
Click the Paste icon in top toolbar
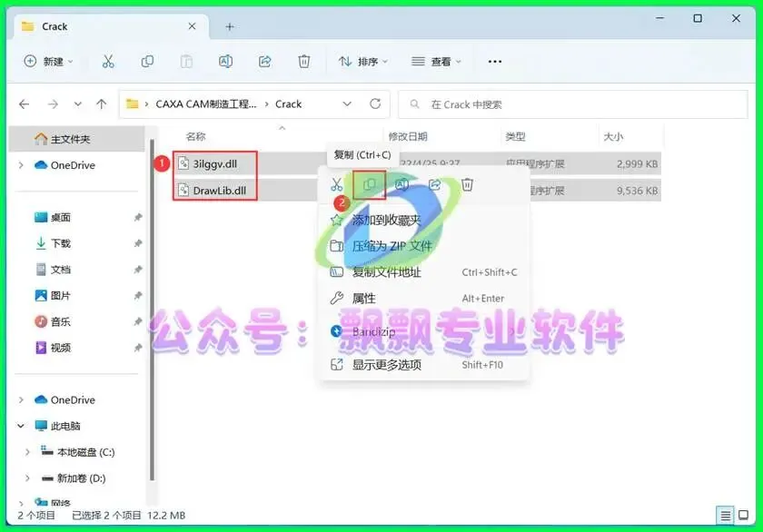(186, 61)
